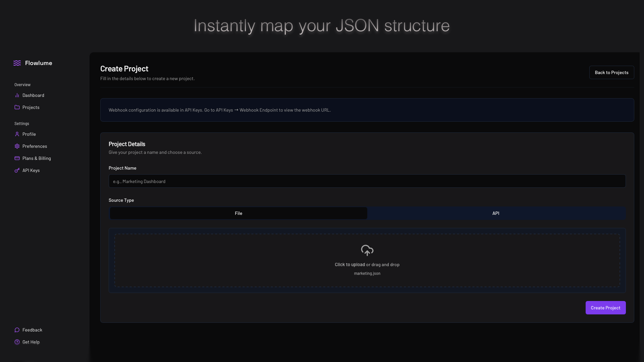The width and height of the screenshot is (644, 362).
Task: Open the Dashboard menu item
Action: click(x=33, y=95)
